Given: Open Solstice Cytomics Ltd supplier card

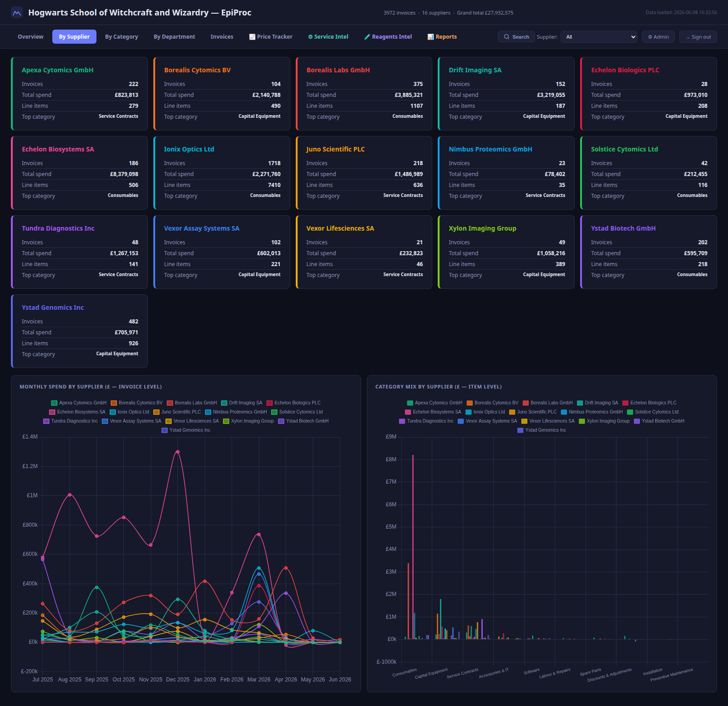Looking at the screenshot, I should 649,173.
